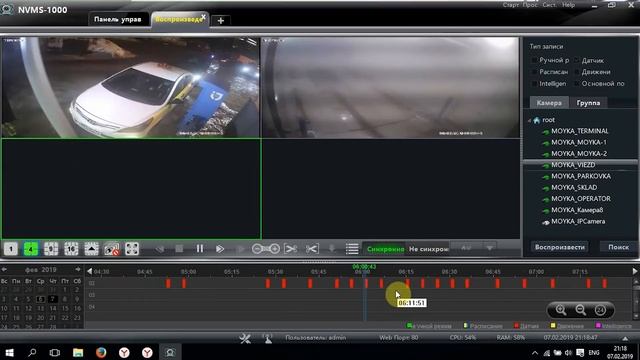Select camera MOYKA_PARKOVKA
The width and height of the screenshot is (640, 360).
pos(581,176)
